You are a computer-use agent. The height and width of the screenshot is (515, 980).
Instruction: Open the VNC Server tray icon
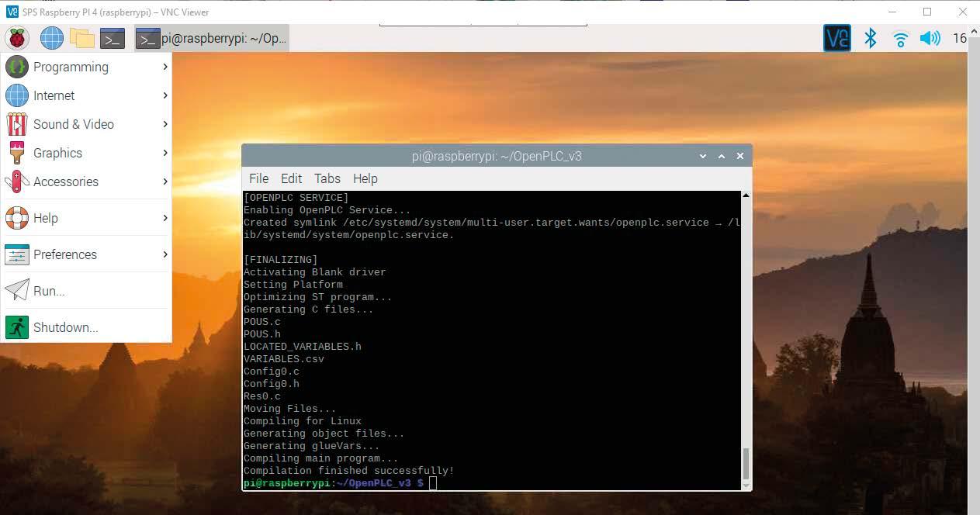(x=837, y=38)
